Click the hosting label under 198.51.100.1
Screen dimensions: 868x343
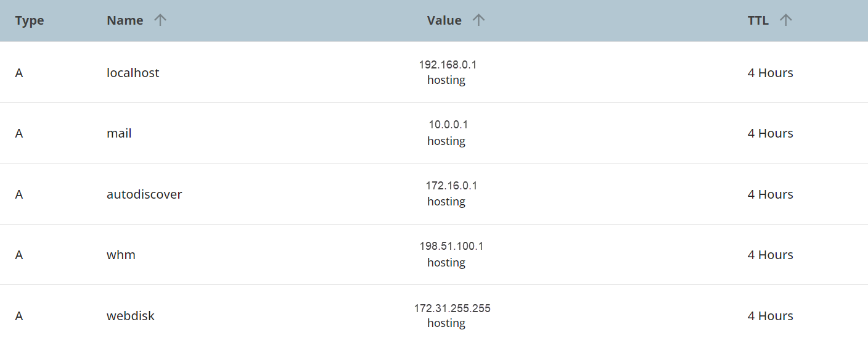[446, 263]
